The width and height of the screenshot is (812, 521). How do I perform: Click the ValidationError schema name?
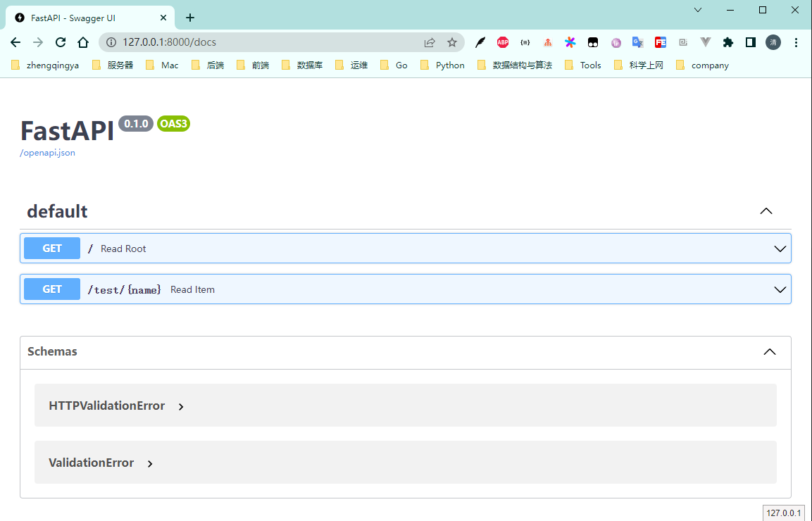[91, 463]
